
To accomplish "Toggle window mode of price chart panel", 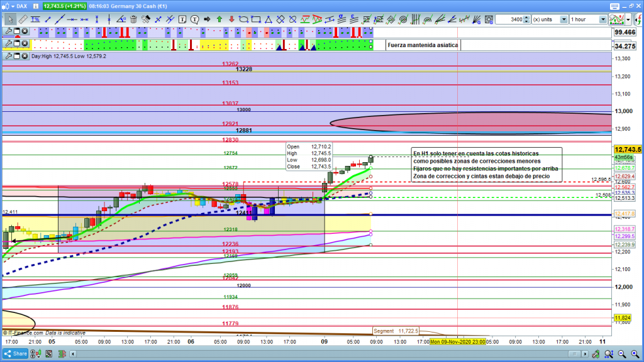I will coord(16,56).
